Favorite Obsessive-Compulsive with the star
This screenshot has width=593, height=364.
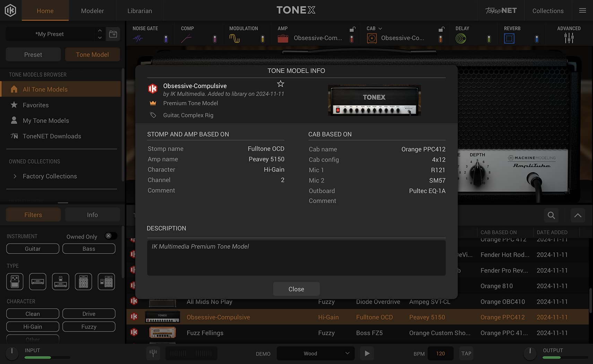pyautogui.click(x=280, y=84)
